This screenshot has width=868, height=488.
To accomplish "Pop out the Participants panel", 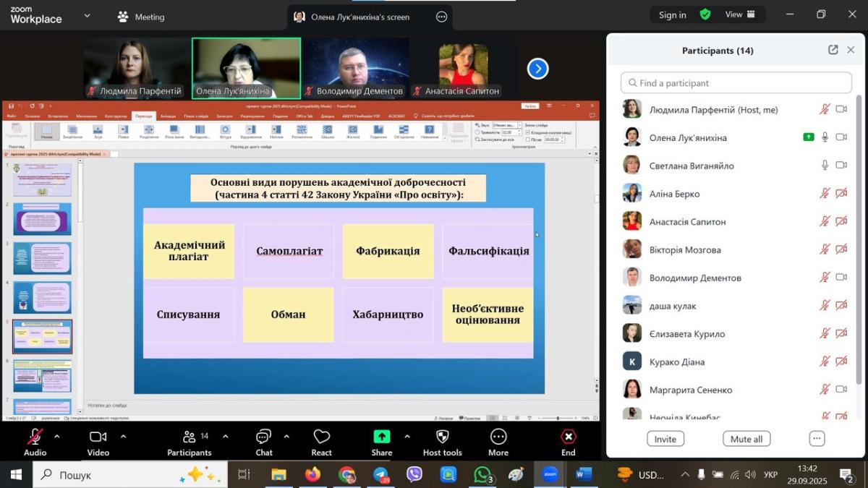I will 833,50.
